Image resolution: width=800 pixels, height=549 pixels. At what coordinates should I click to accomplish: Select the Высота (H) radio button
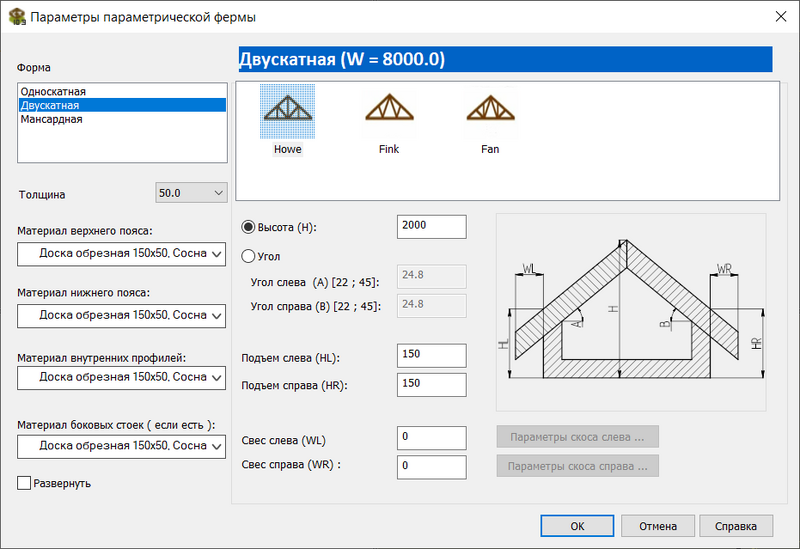point(248,227)
